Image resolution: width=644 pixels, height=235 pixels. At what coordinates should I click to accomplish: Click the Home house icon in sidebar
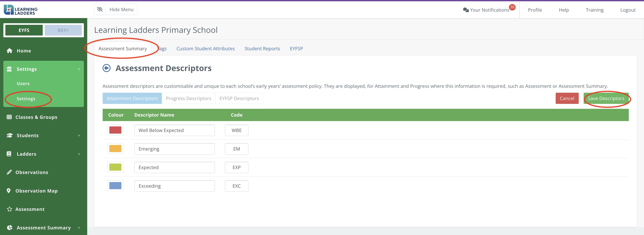click(x=9, y=51)
